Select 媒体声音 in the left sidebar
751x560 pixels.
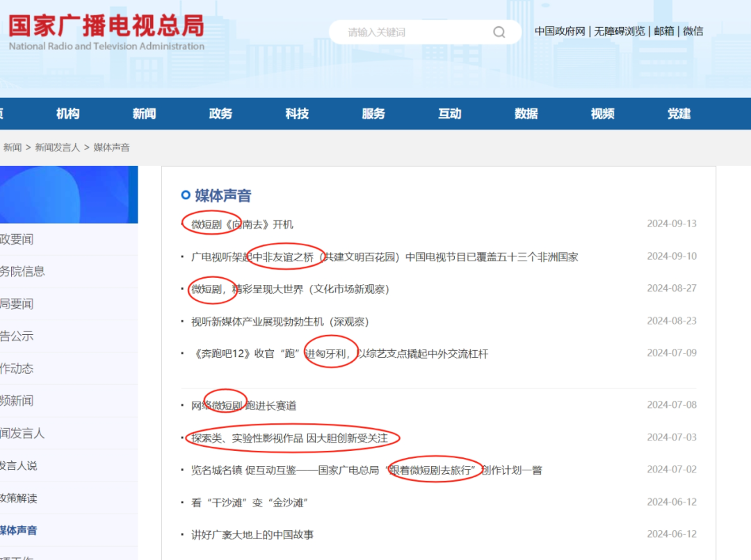(19, 530)
